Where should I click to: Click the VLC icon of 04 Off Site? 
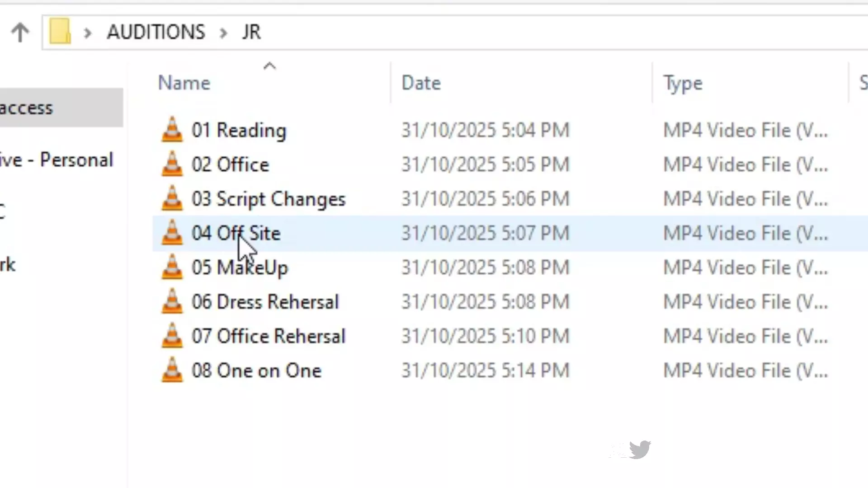(172, 233)
